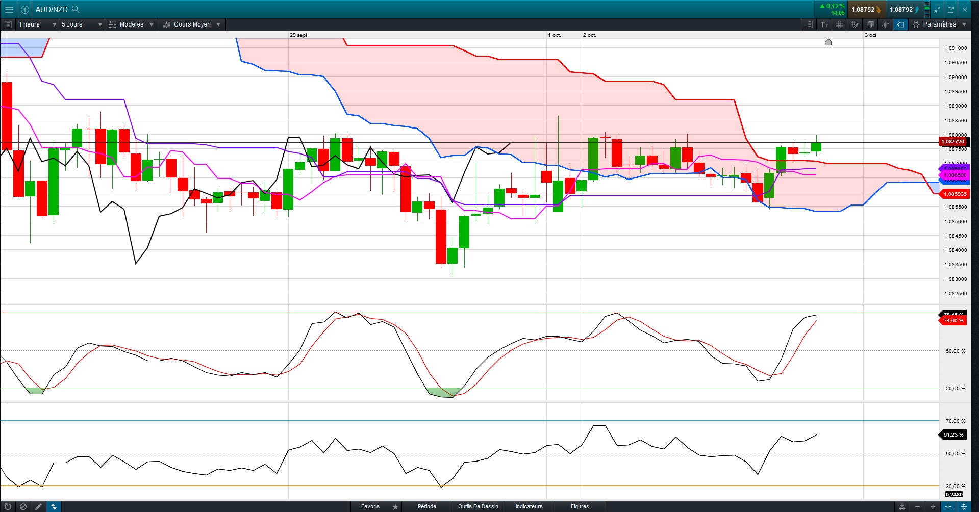Open the 1 heure timeframe dropdown
980x512 pixels.
tap(37, 24)
